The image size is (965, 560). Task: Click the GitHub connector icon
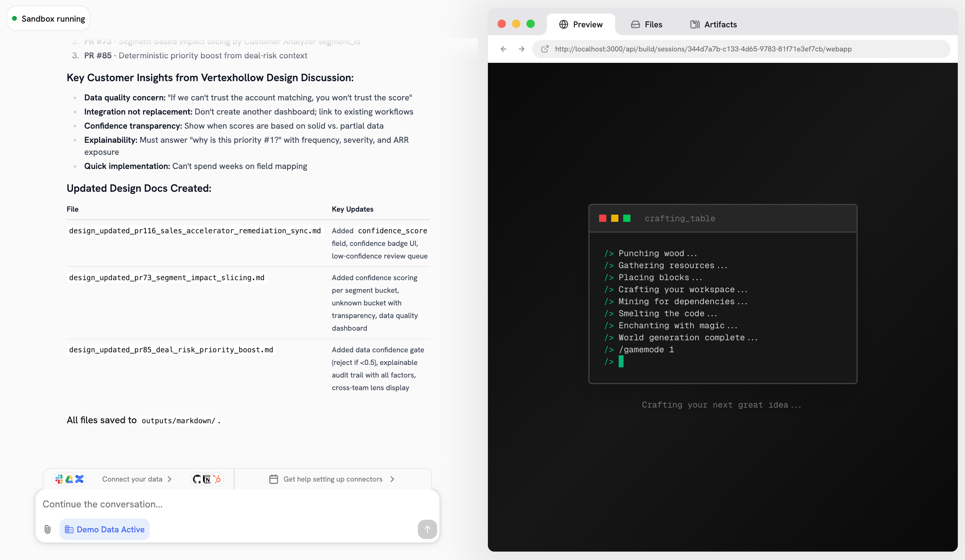click(197, 479)
